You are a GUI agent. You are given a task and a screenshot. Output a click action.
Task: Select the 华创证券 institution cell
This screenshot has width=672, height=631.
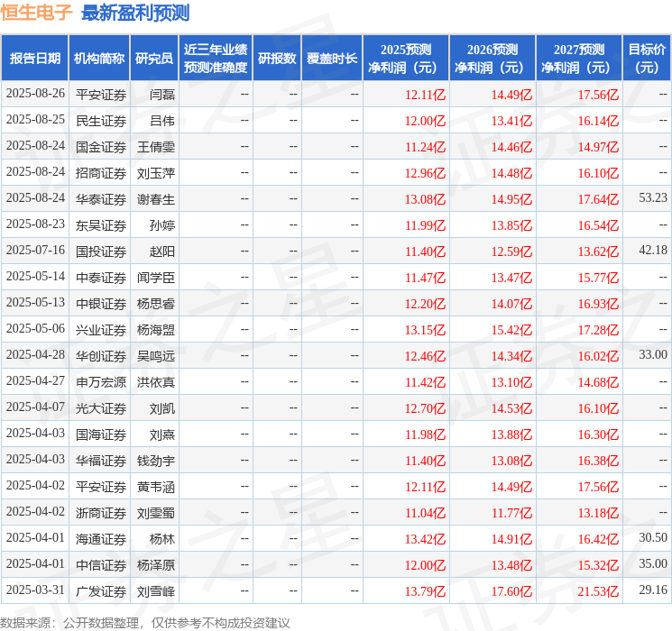[x=101, y=356]
